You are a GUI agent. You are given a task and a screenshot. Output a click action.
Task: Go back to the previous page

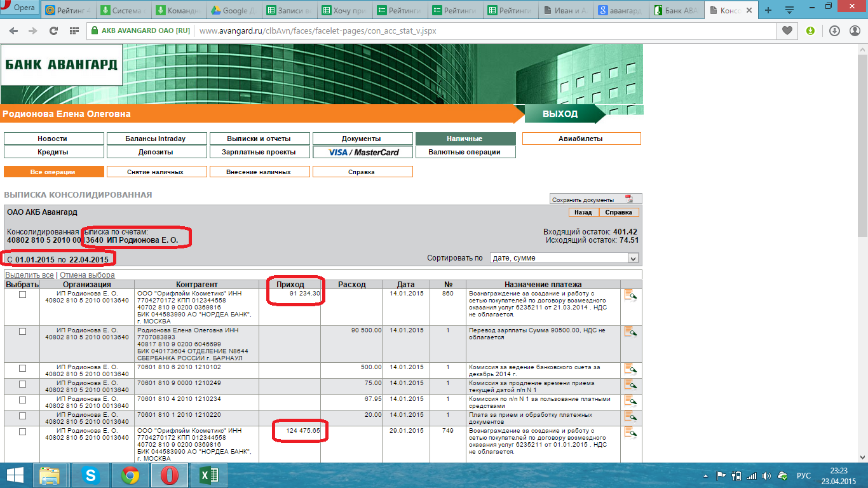coord(14,30)
